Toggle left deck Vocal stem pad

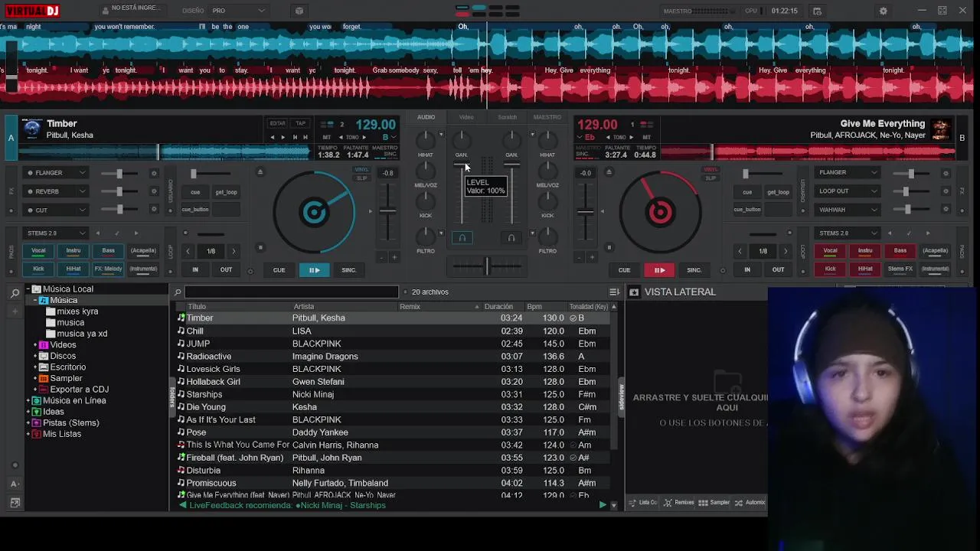coord(38,250)
